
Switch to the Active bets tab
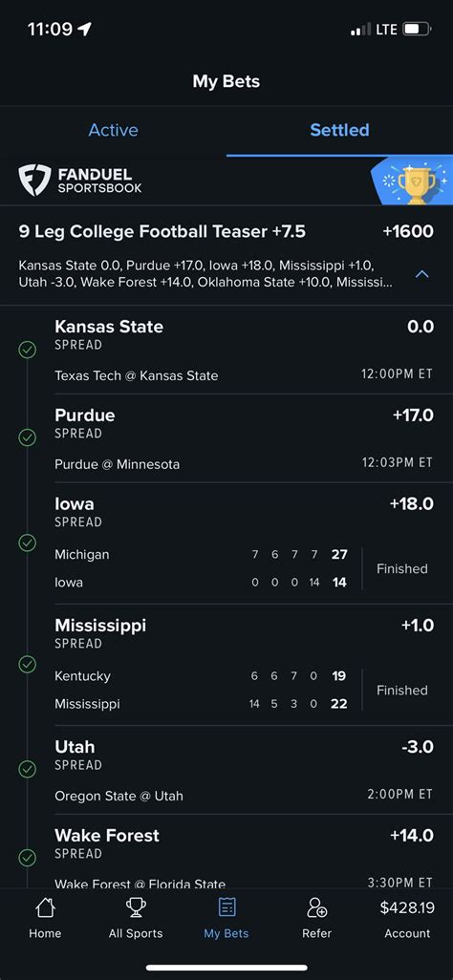click(x=113, y=130)
